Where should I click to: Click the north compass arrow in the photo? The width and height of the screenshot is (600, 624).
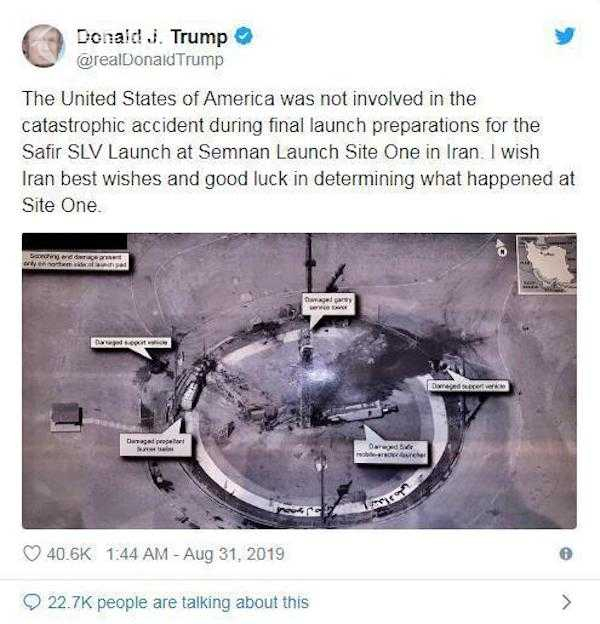pyautogui.click(x=501, y=247)
